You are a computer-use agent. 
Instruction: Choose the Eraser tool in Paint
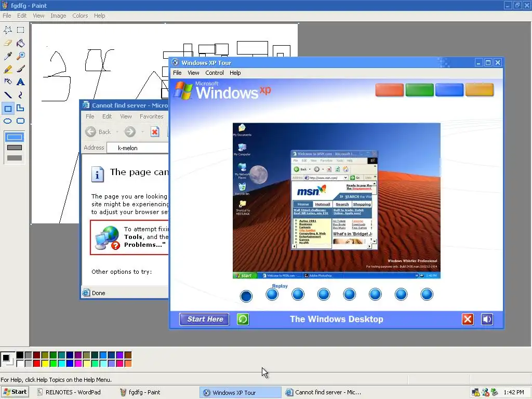(x=8, y=43)
